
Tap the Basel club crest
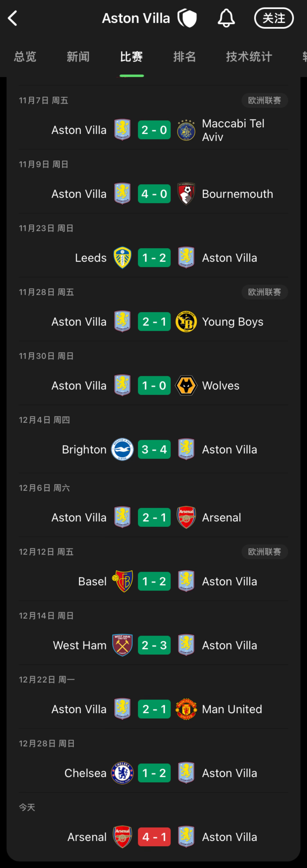pos(122,581)
